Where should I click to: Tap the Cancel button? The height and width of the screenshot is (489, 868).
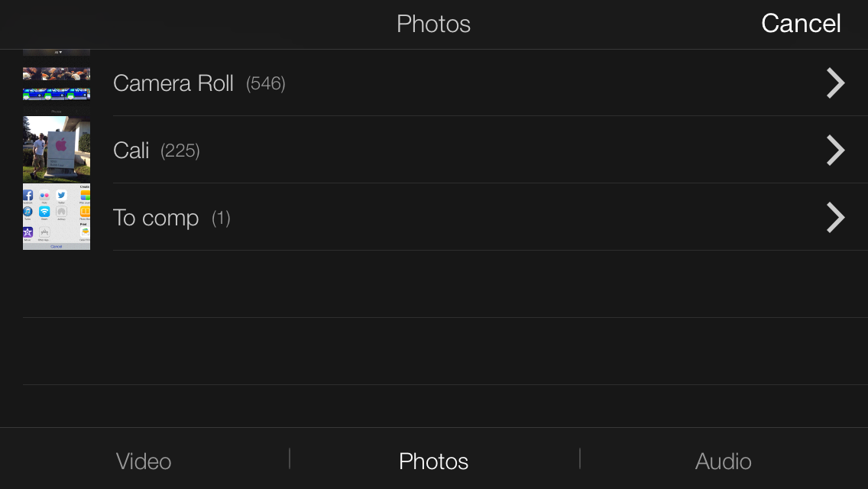point(801,24)
